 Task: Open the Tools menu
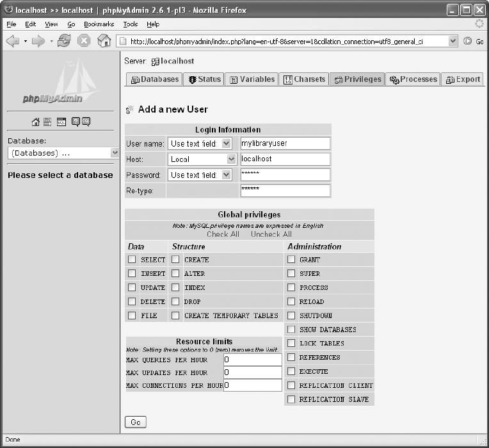coord(131,24)
